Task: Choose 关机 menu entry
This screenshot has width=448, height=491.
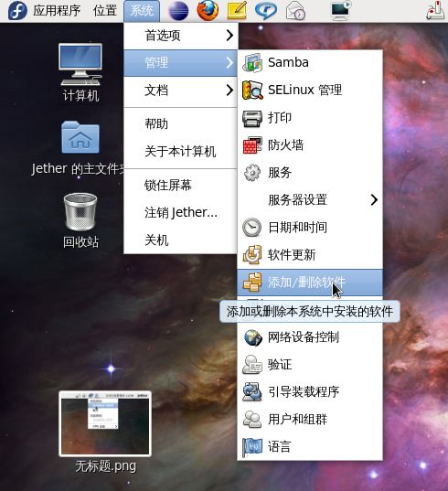Action: click(x=181, y=240)
